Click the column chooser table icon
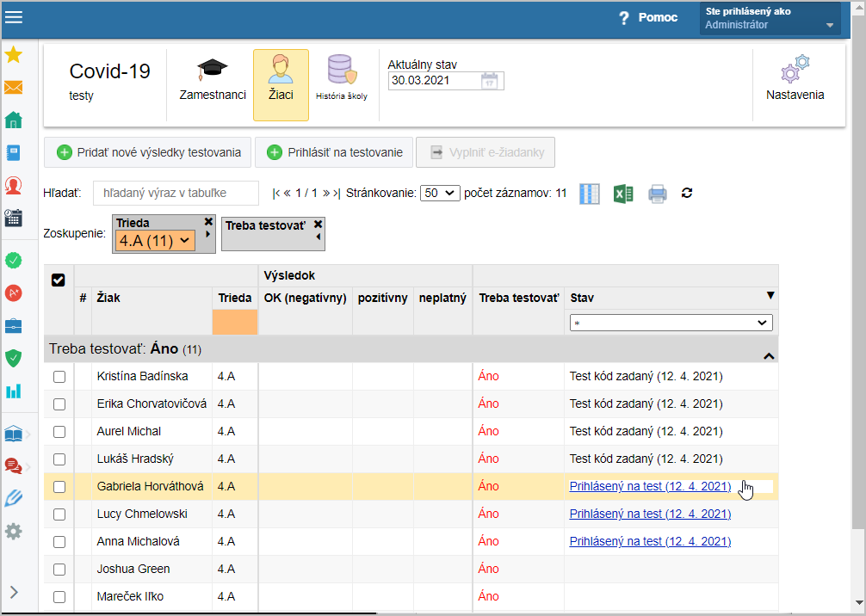866x616 pixels. [590, 194]
